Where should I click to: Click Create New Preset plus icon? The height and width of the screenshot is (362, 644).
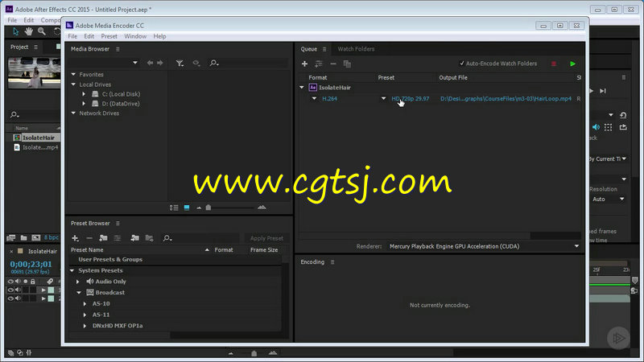75,238
